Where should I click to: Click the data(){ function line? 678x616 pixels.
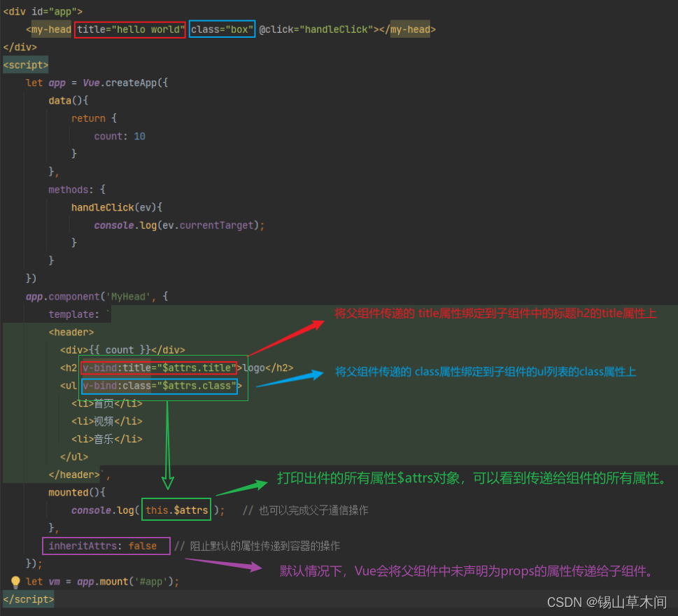point(69,100)
